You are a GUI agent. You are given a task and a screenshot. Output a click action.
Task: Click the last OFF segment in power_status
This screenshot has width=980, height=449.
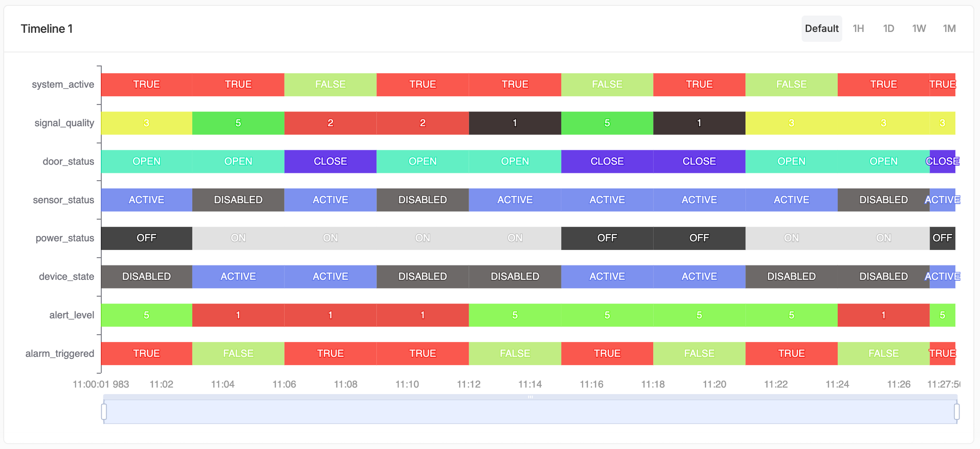point(943,238)
